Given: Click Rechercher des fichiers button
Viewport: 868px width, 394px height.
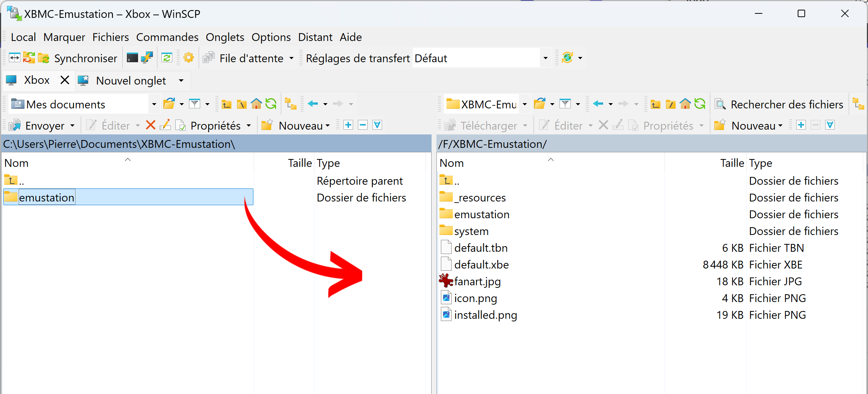Looking at the screenshot, I should coord(779,104).
